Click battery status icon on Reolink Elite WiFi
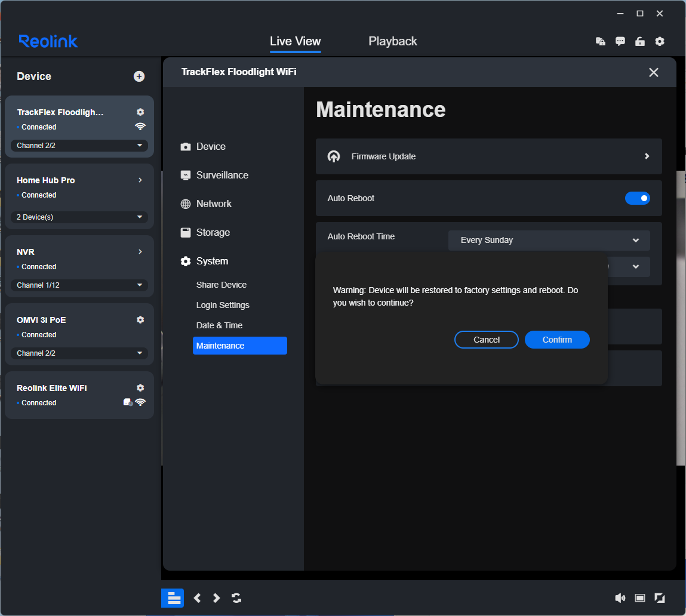Image resolution: width=686 pixels, height=616 pixels. tap(128, 402)
